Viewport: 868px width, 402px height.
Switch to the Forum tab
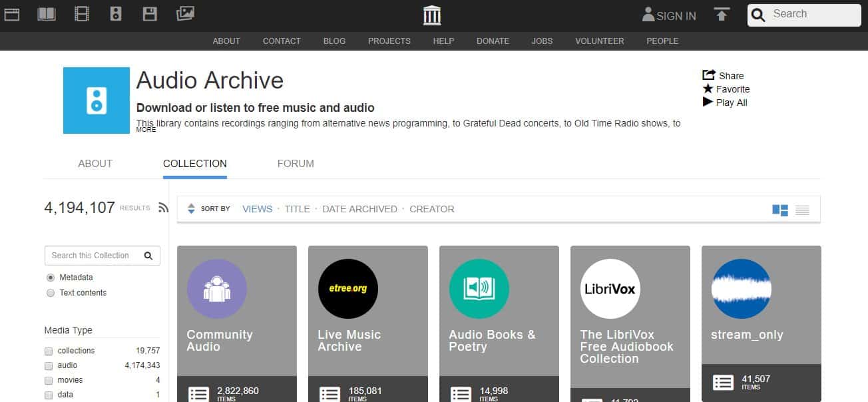coord(296,164)
